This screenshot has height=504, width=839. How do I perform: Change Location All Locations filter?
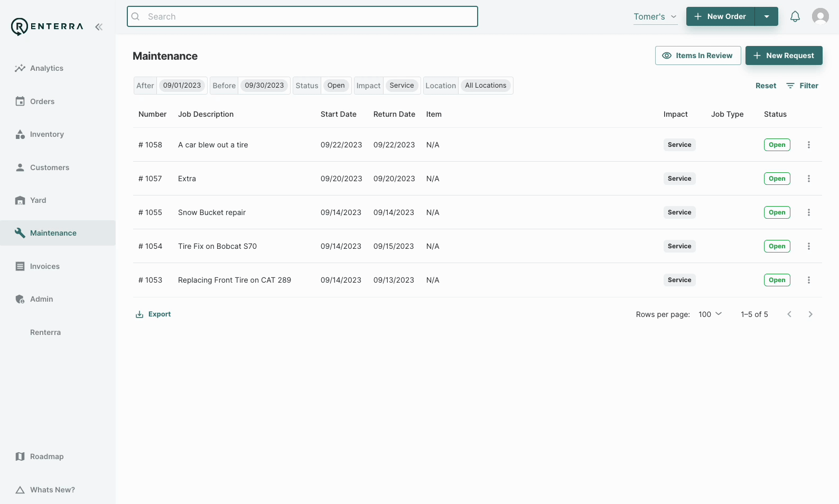tap(486, 86)
